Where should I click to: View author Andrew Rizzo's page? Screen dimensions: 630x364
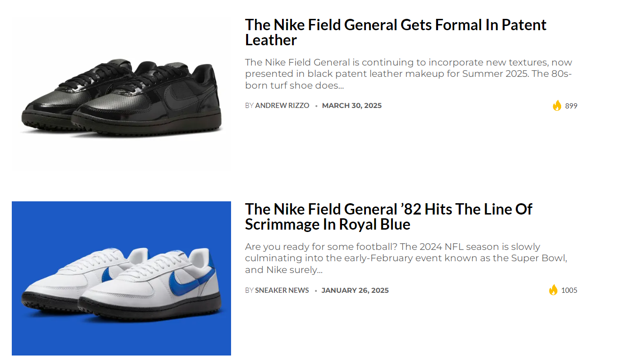point(282,106)
